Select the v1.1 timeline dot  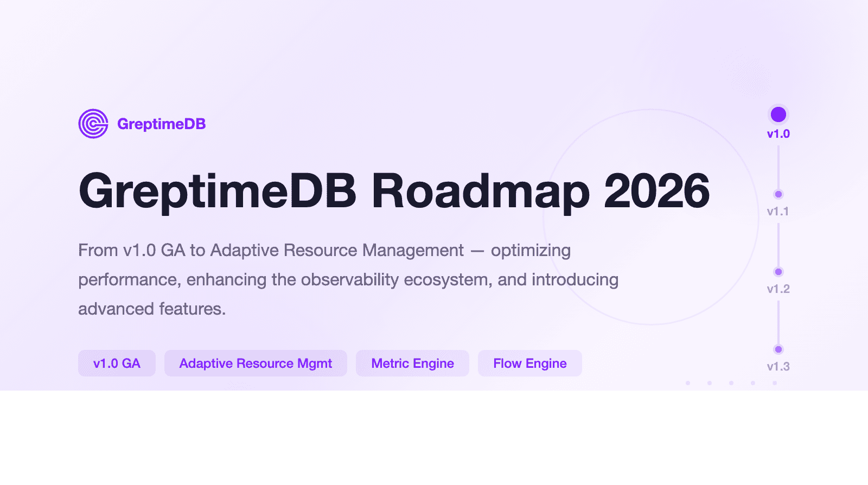[778, 194]
